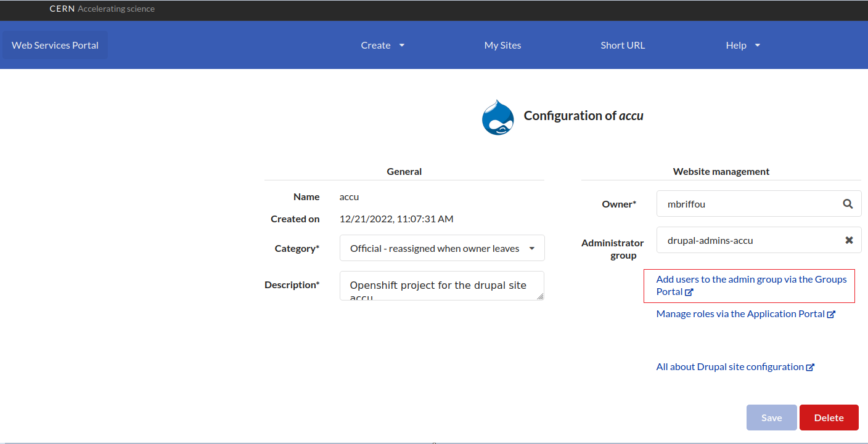Open CERN Accelerating science link
The image size is (868, 444).
102,9
